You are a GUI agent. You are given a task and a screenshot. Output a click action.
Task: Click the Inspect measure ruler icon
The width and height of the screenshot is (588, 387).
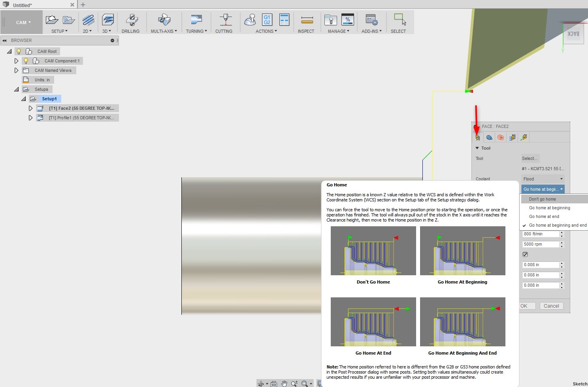tap(307, 20)
